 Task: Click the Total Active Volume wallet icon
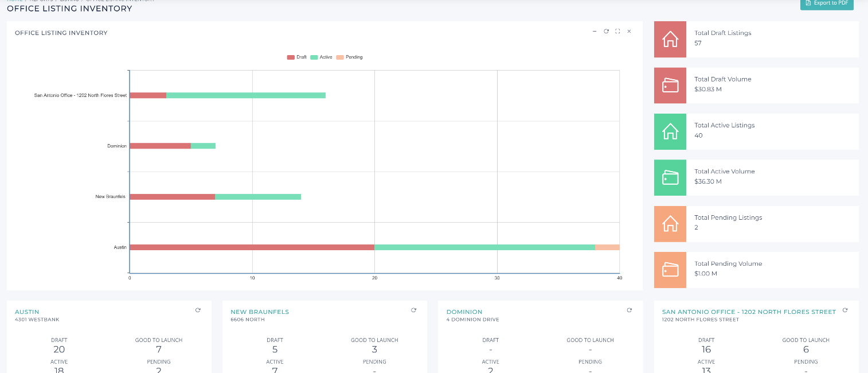[670, 178]
